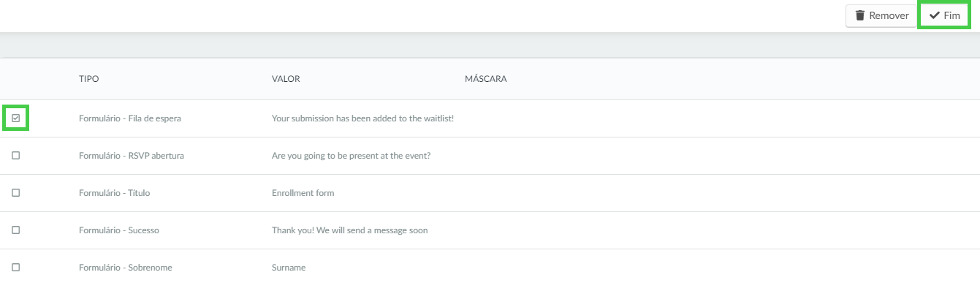Screen dimensions: 980x283
Task: Click the waitlist submission message text
Action: click(x=362, y=118)
